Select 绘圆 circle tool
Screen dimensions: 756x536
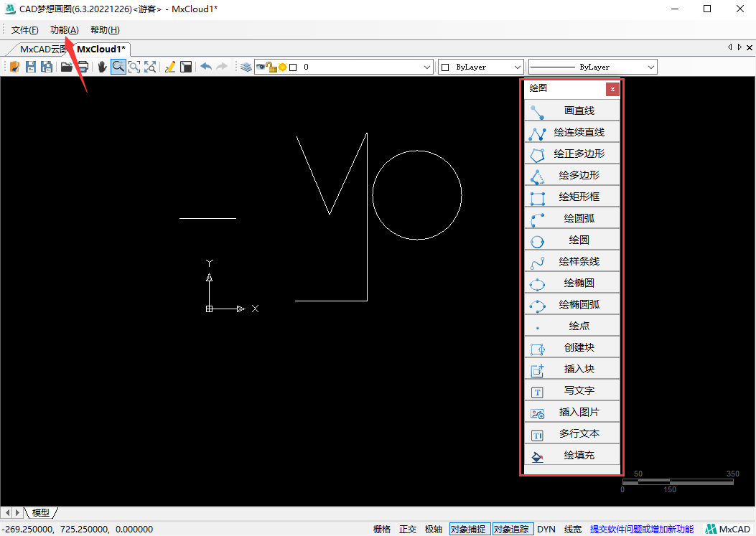[x=571, y=240]
